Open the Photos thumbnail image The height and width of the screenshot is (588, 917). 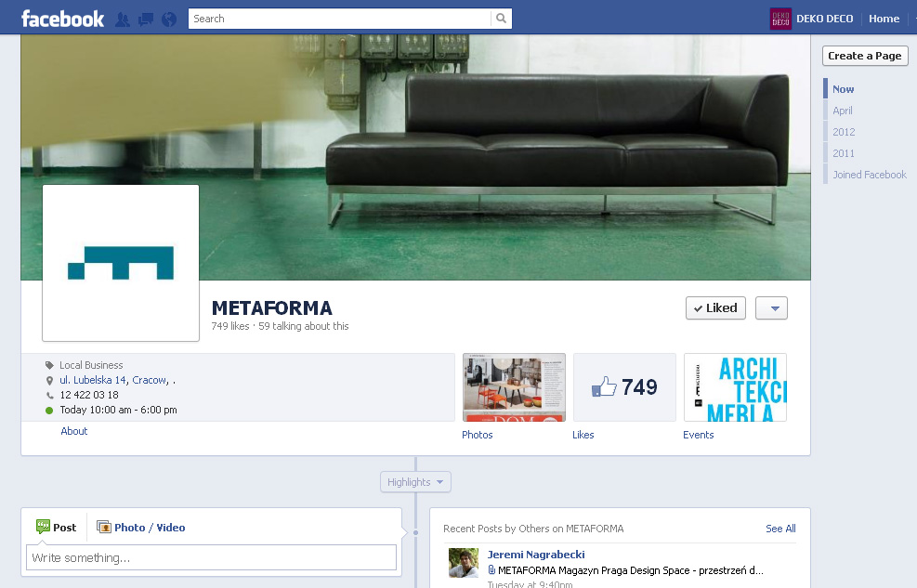(514, 387)
